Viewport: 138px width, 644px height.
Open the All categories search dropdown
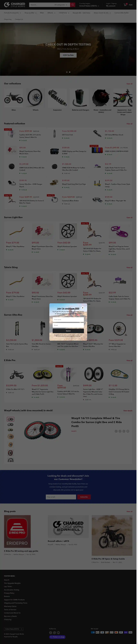click(x=61, y=5)
